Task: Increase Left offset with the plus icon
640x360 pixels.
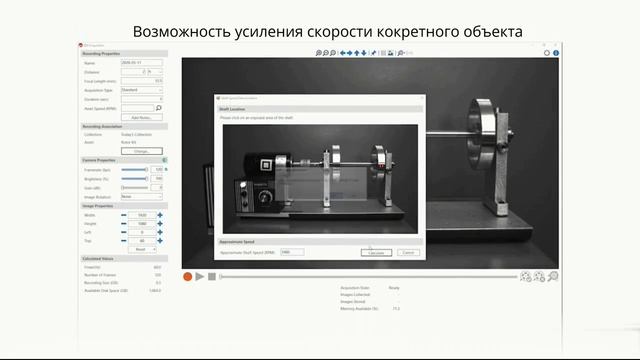Action: click(x=160, y=232)
